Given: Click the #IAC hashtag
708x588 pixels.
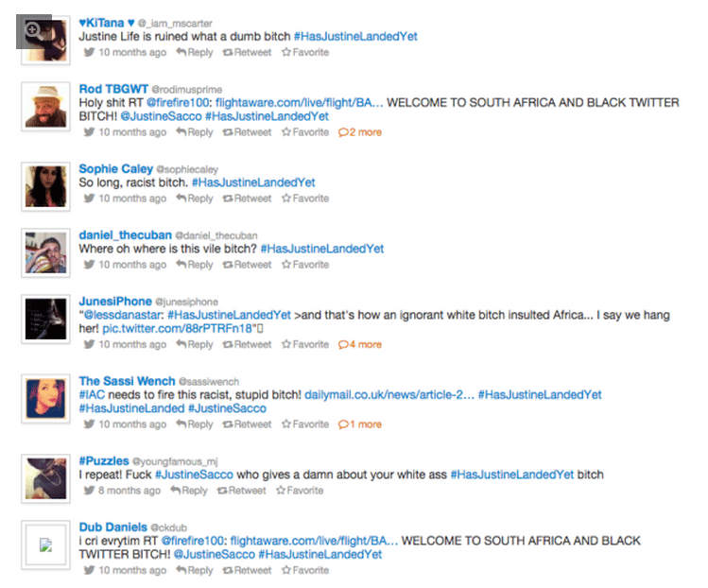Looking at the screenshot, I should pos(92,395).
